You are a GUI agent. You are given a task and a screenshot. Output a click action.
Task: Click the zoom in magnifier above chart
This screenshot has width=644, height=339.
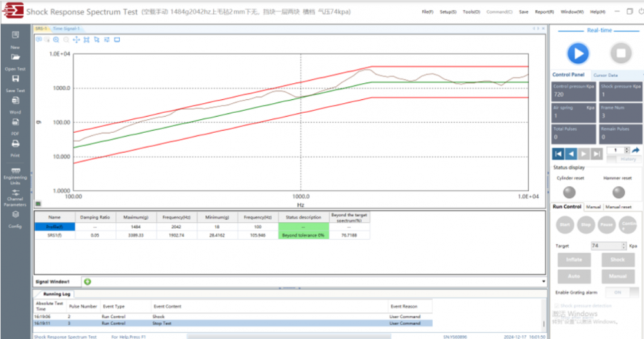click(x=57, y=39)
